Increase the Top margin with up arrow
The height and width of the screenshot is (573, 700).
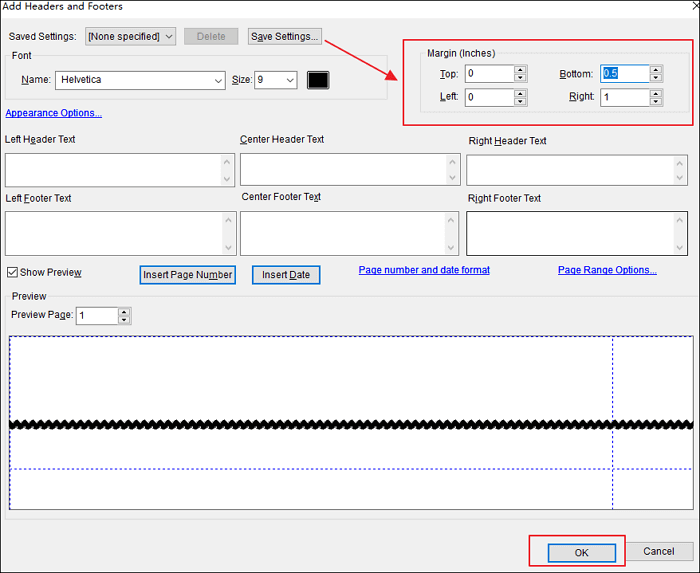520,69
